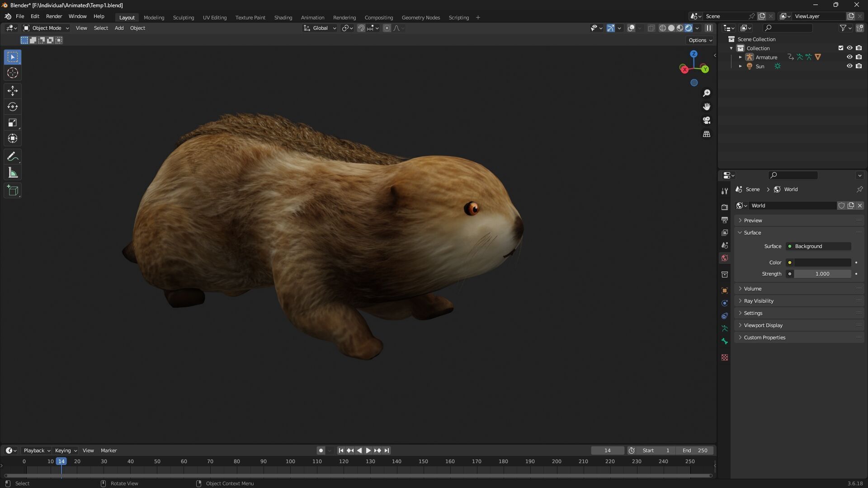This screenshot has height=488, width=868.
Task: Select the Annotate tool
Action: coord(13,157)
